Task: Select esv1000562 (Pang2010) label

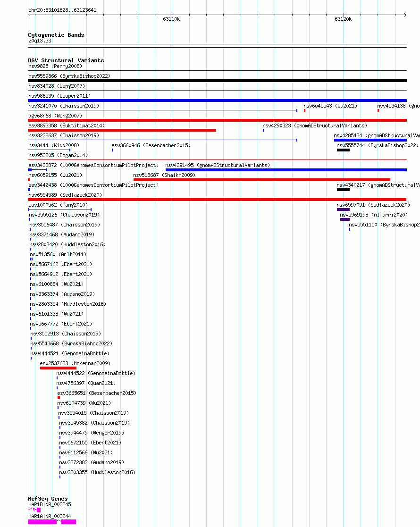Action: pyautogui.click(x=58, y=205)
